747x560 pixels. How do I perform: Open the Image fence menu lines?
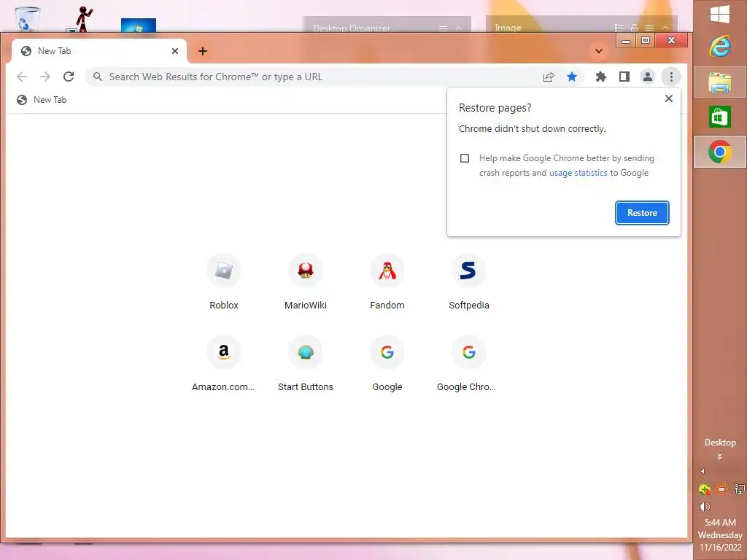649,28
